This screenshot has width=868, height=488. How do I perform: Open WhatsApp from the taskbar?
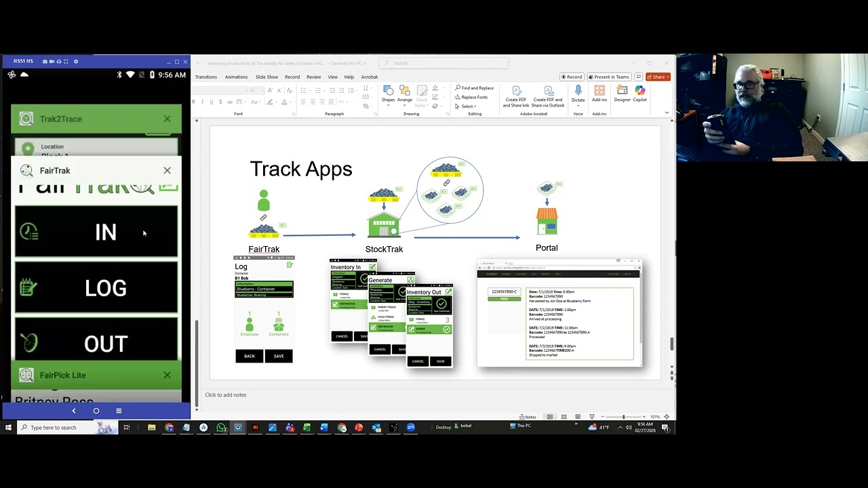(221, 427)
